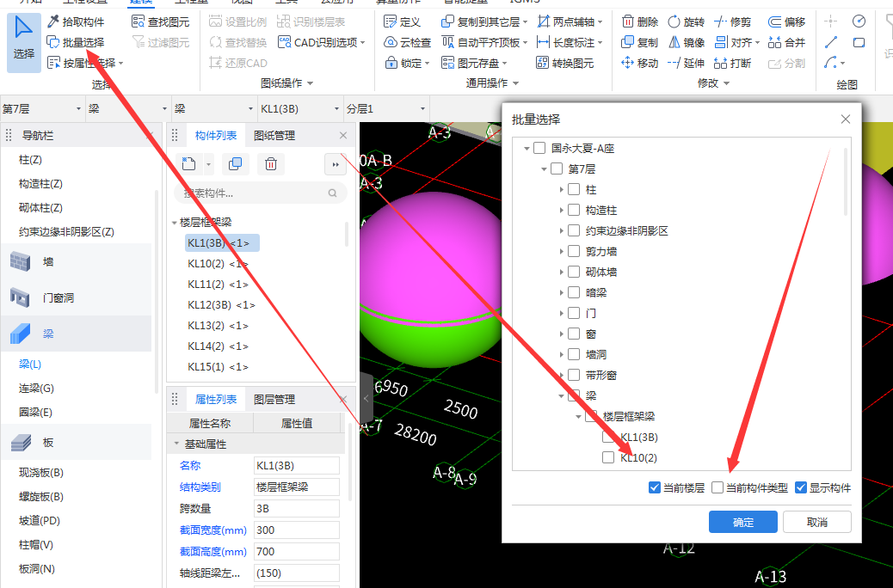
Task: Open CAD识别选项
Action: 321,42
